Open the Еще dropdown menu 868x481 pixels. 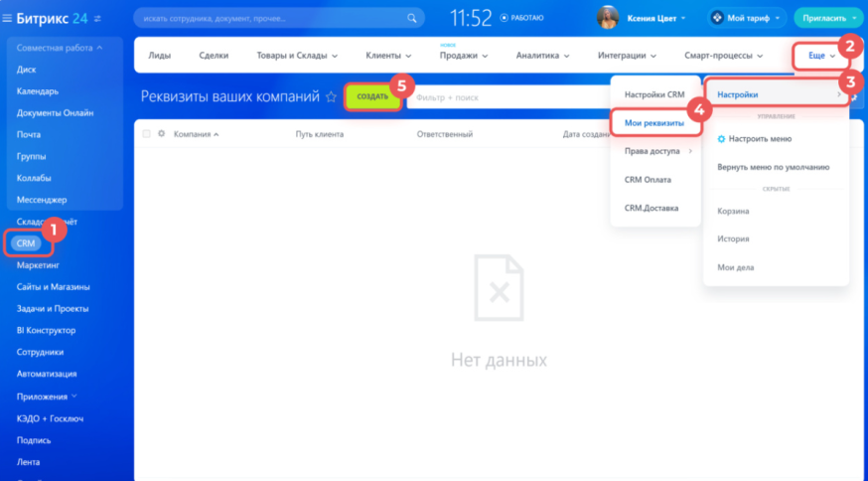pos(821,56)
